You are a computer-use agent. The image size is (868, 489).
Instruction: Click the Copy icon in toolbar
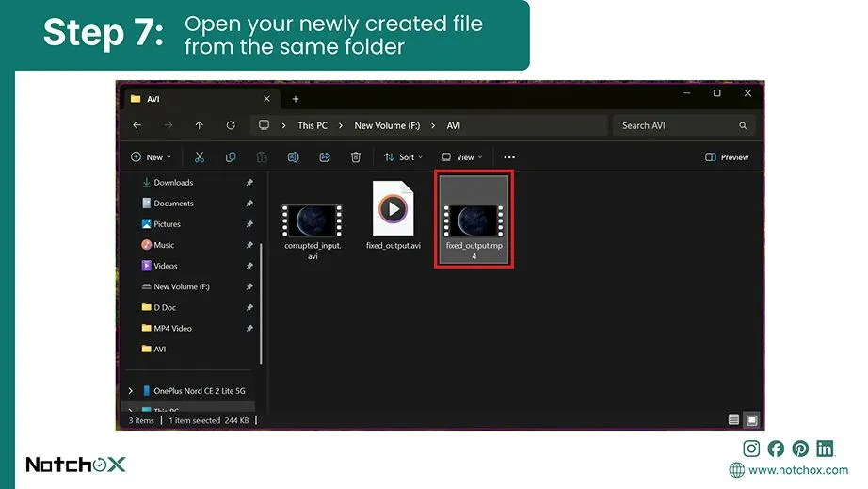click(x=231, y=157)
